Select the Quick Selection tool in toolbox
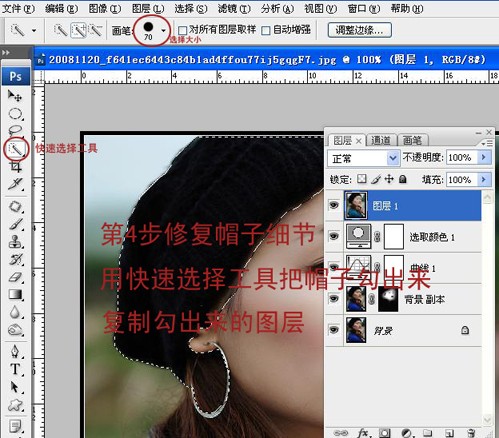 15,149
